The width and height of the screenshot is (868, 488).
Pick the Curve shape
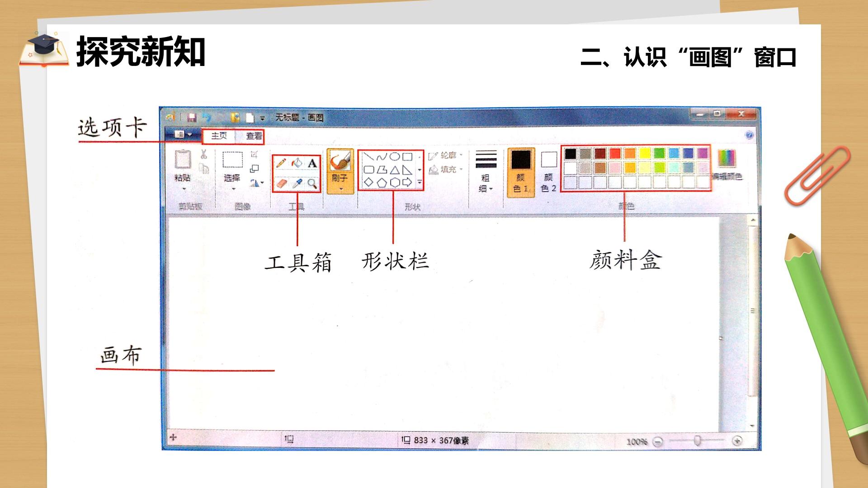click(382, 157)
